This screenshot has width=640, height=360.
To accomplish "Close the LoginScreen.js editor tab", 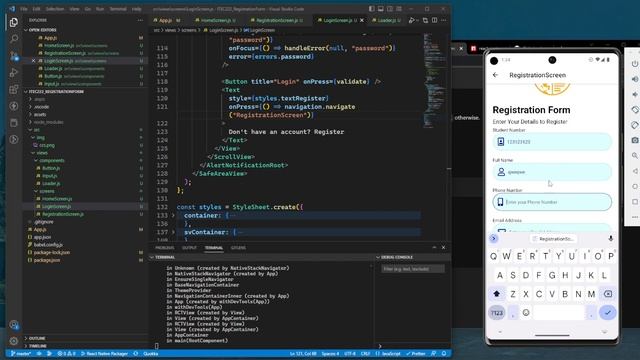I will tap(362, 20).
